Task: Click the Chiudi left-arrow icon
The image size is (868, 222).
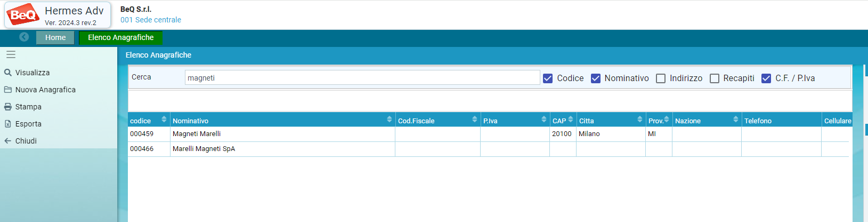Action: (x=8, y=141)
